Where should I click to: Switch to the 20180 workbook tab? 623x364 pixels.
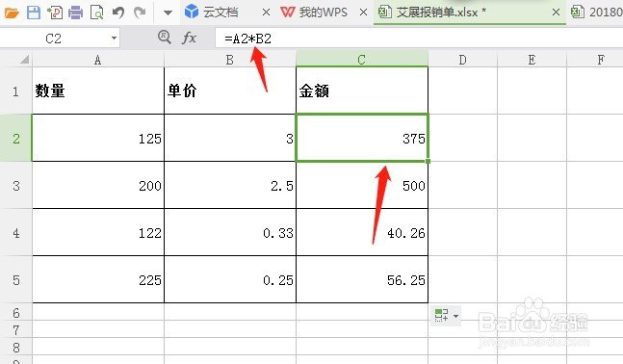(x=597, y=13)
